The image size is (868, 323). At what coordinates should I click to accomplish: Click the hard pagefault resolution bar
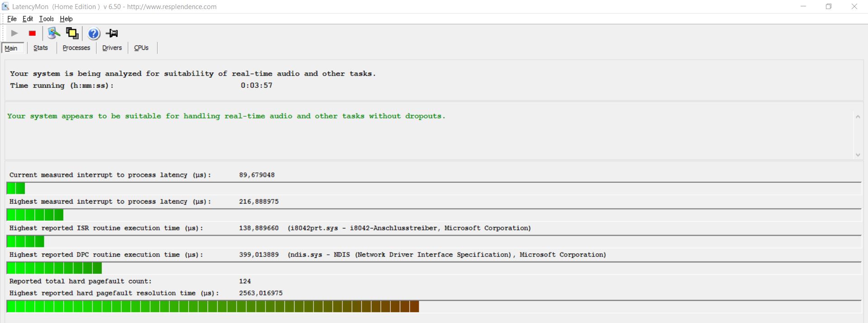[434, 306]
